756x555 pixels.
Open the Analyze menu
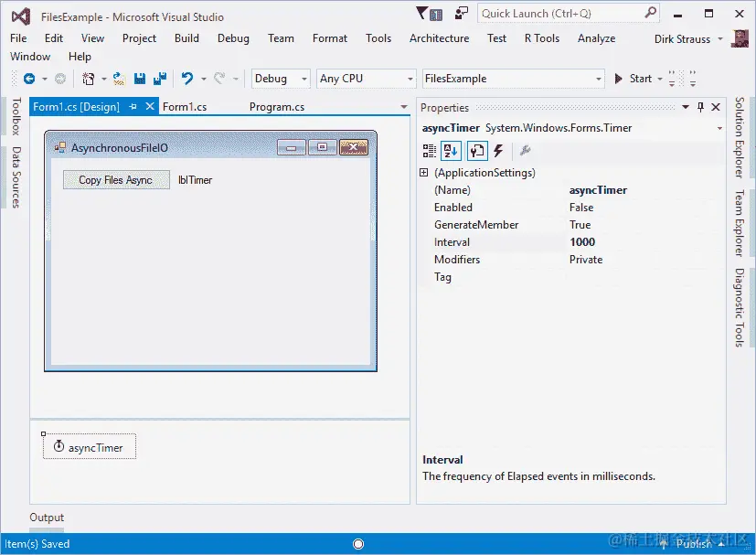pos(596,38)
